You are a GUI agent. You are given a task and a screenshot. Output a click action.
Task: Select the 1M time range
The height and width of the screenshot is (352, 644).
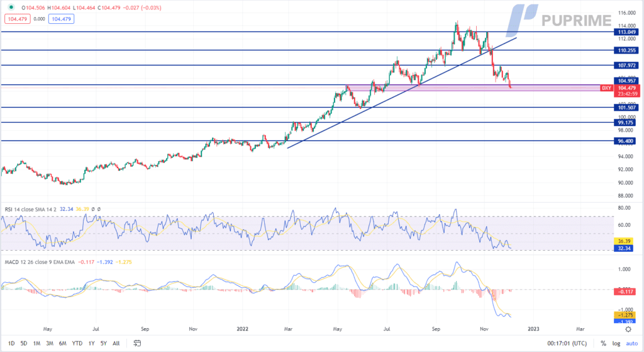(x=36, y=343)
